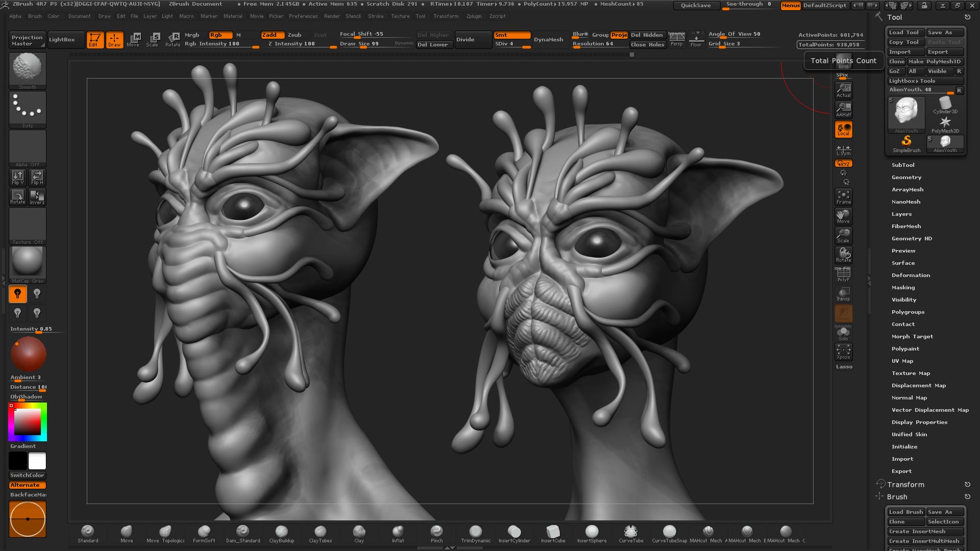Click the Projection Master button
This screenshot has height=551, width=980.
[x=28, y=40]
